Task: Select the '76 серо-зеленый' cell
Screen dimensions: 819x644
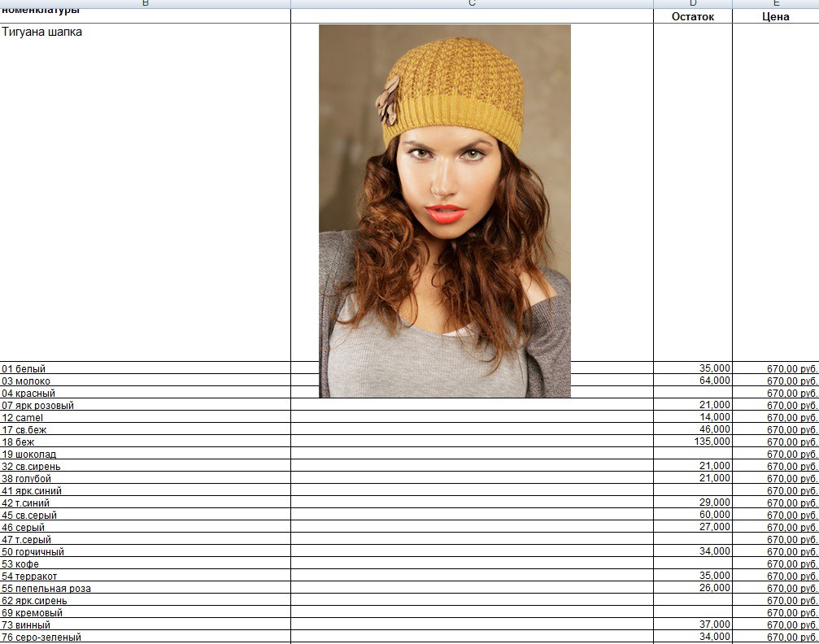Action: pyautogui.click(x=146, y=636)
